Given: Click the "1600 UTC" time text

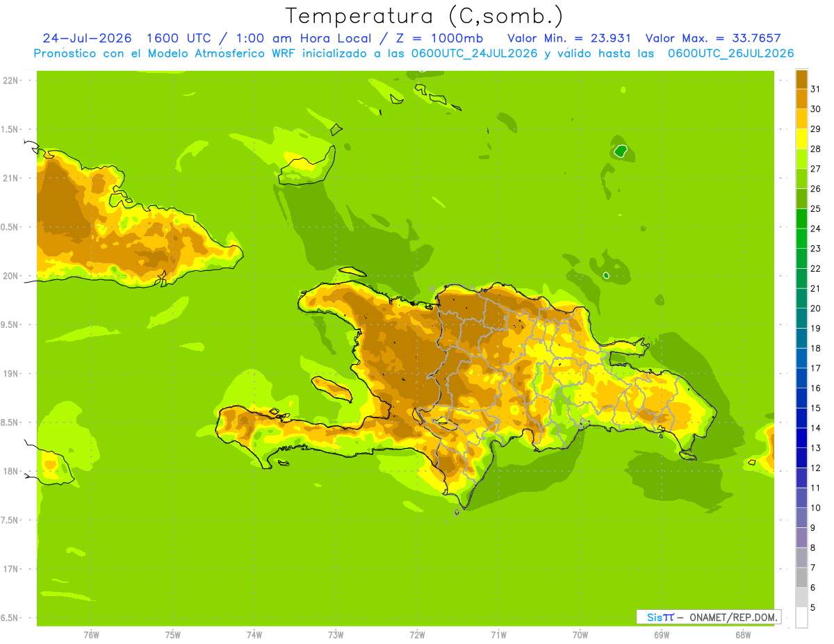Looking at the screenshot, I should (x=179, y=38).
